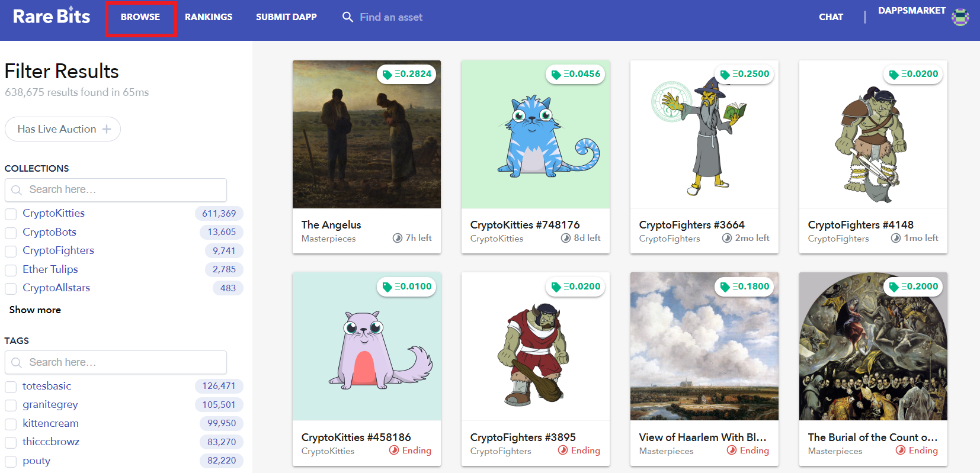980x473 pixels.
Task: Focus the Tags search field
Action: pos(116,362)
